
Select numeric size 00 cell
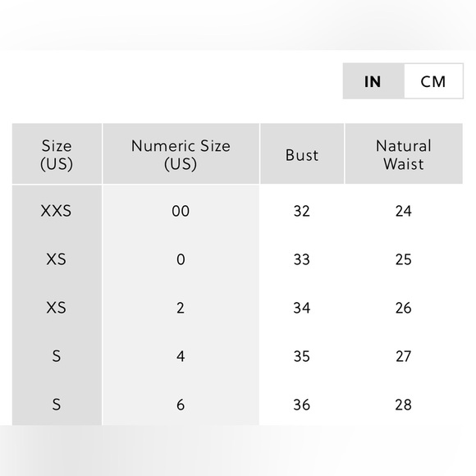(181, 211)
